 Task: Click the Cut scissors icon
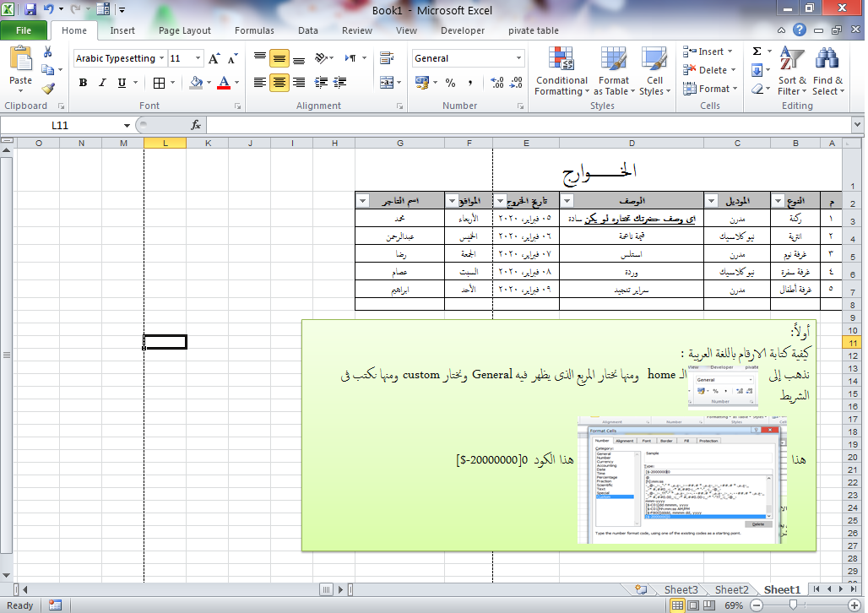(48, 52)
